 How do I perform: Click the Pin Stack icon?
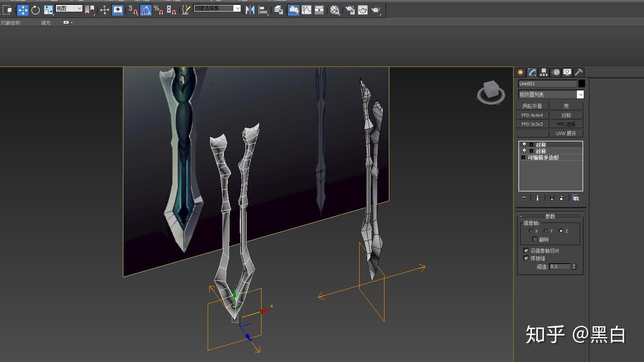(523, 198)
